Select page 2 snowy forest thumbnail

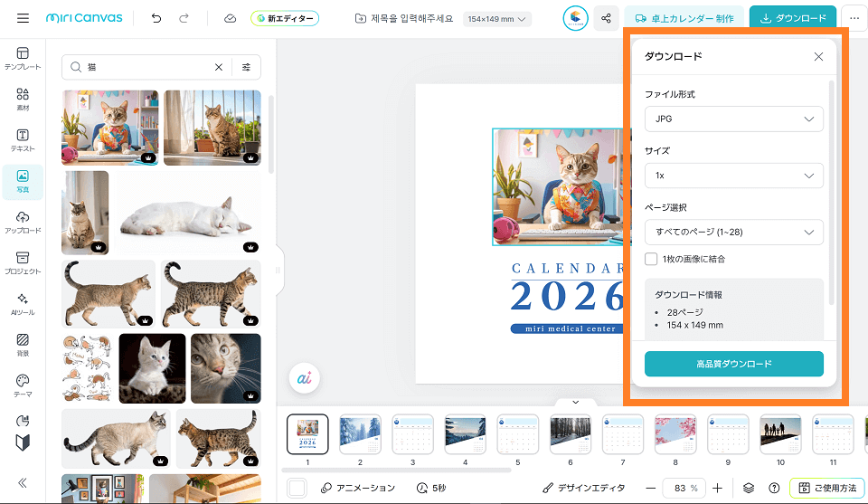(360, 434)
